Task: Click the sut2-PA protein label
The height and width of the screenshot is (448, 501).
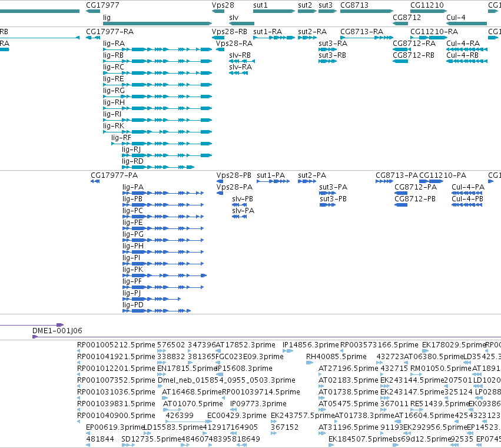Action: point(312,175)
